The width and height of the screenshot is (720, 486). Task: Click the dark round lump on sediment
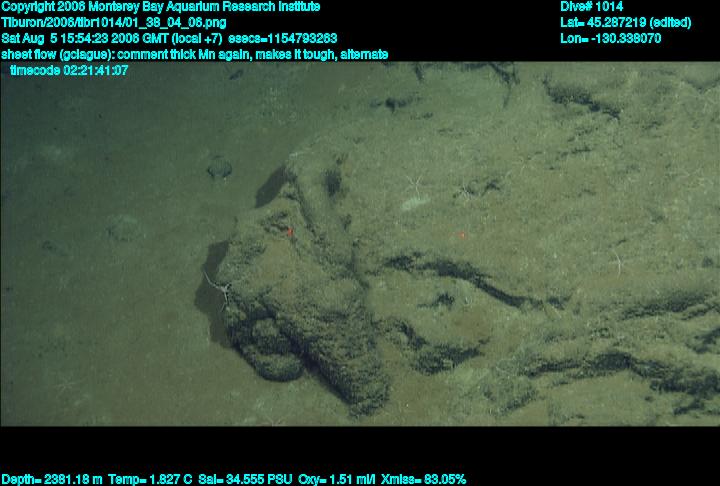pyautogui.click(x=219, y=170)
